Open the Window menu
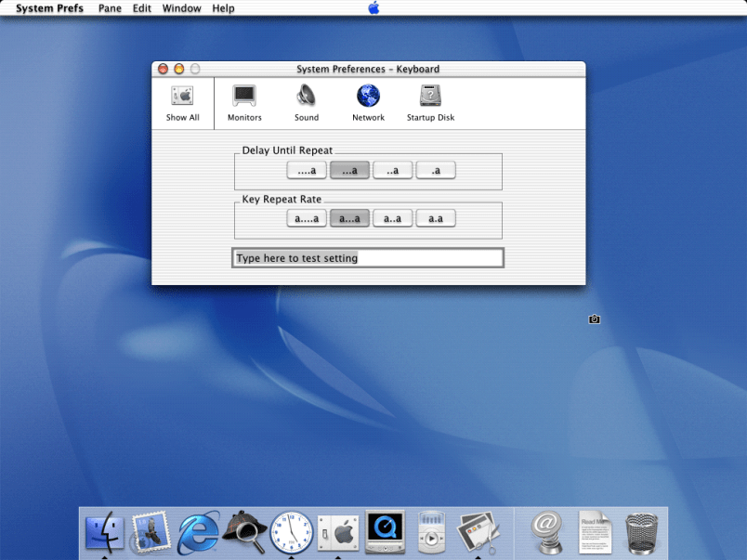This screenshot has height=560, width=747. click(181, 8)
